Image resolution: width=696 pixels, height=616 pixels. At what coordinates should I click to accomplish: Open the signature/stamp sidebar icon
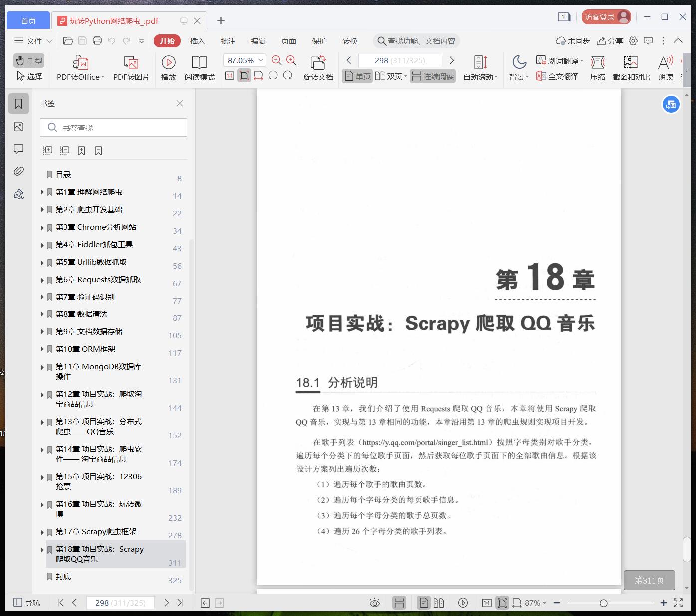(19, 194)
